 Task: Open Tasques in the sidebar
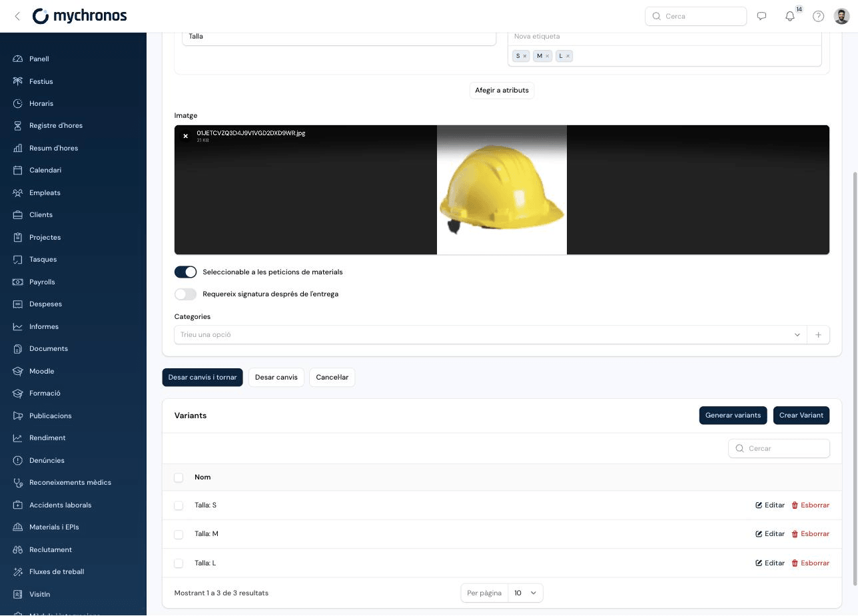(43, 260)
